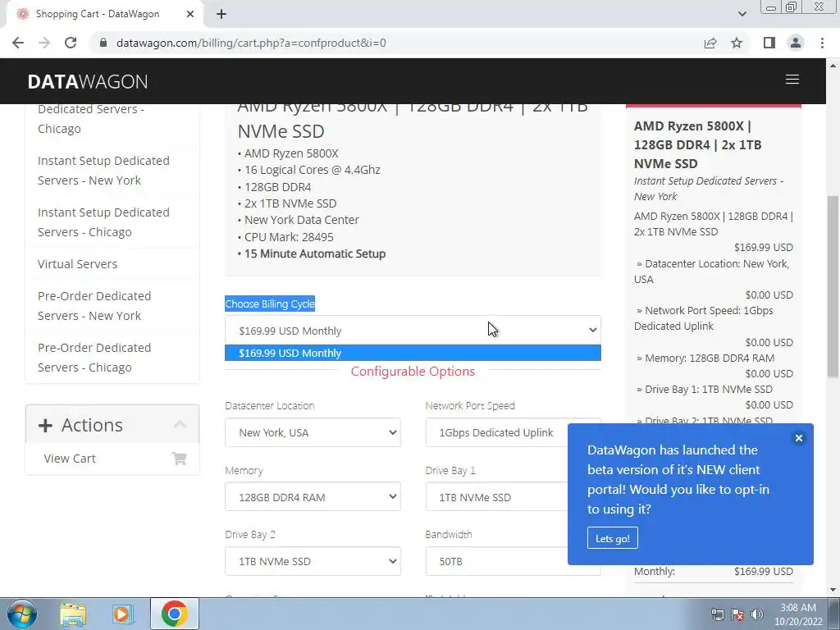Click '16 Logical Cores @ 4.4Ghz' text

[x=313, y=170]
